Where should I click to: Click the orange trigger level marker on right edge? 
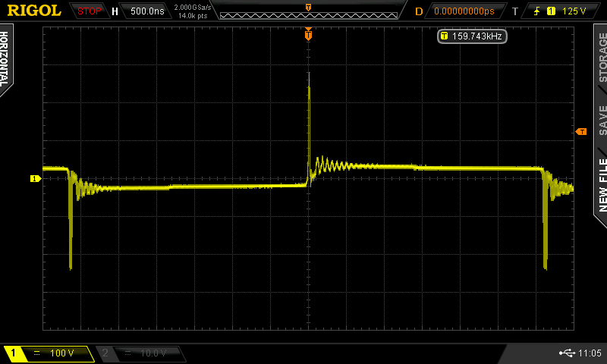581,132
